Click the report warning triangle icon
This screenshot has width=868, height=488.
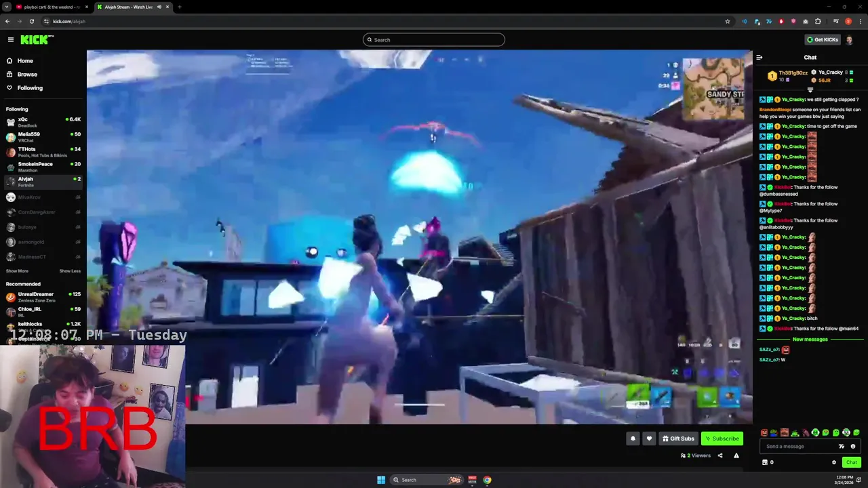(736, 455)
